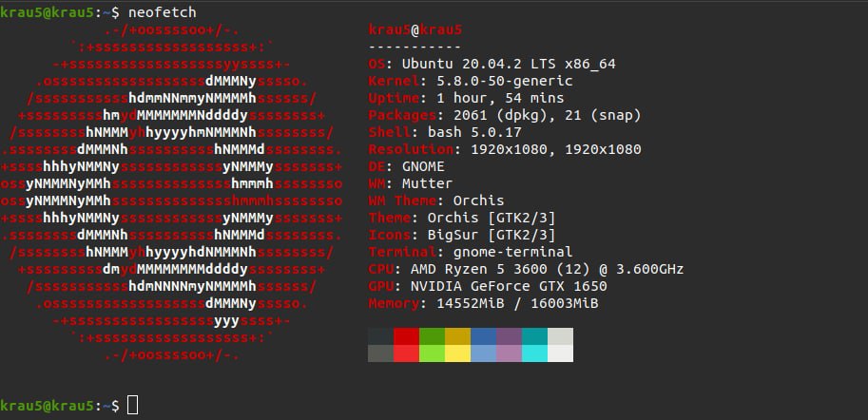Click the DE value 'GNOME'
The height and width of the screenshot is (420, 868).
[x=423, y=166]
